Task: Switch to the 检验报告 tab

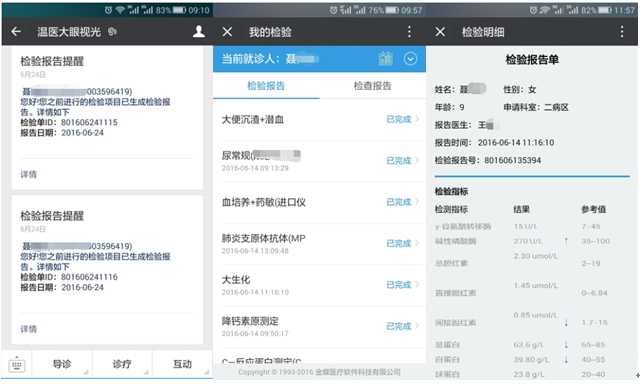Action: point(266,86)
